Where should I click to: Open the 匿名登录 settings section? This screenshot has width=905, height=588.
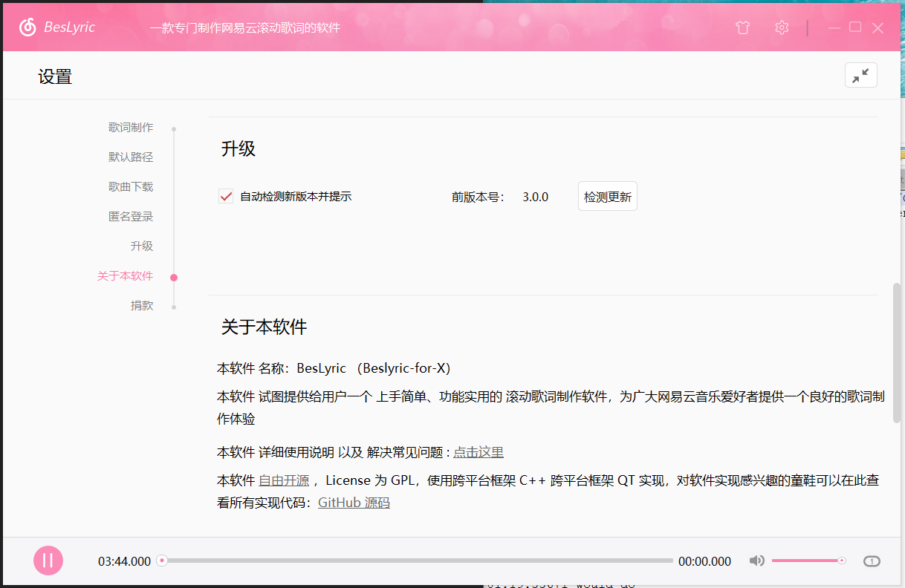click(x=131, y=217)
